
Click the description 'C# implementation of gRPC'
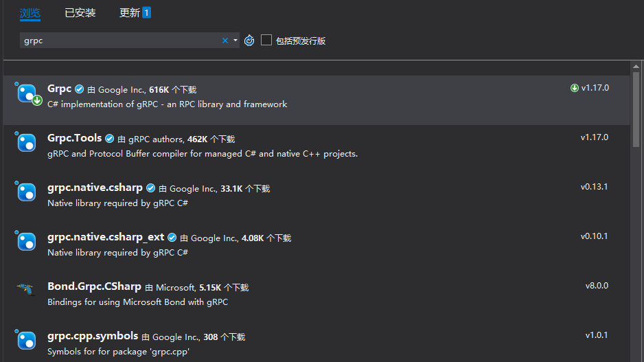point(167,104)
